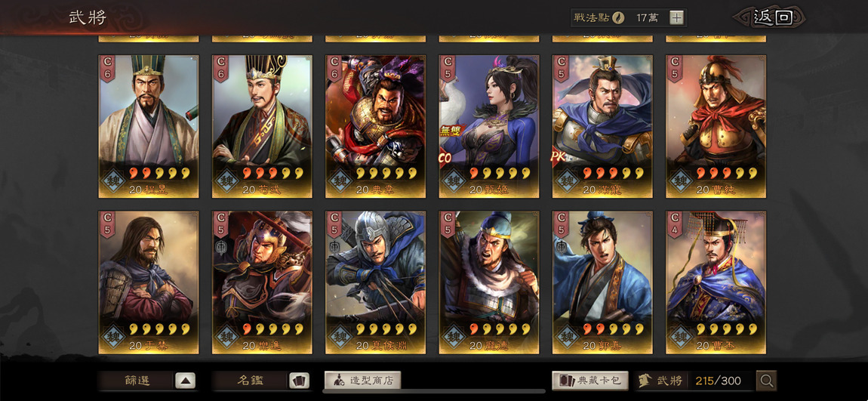Select the 于禁 general card
Viewport: 868px width, 401px height.
pos(149,282)
